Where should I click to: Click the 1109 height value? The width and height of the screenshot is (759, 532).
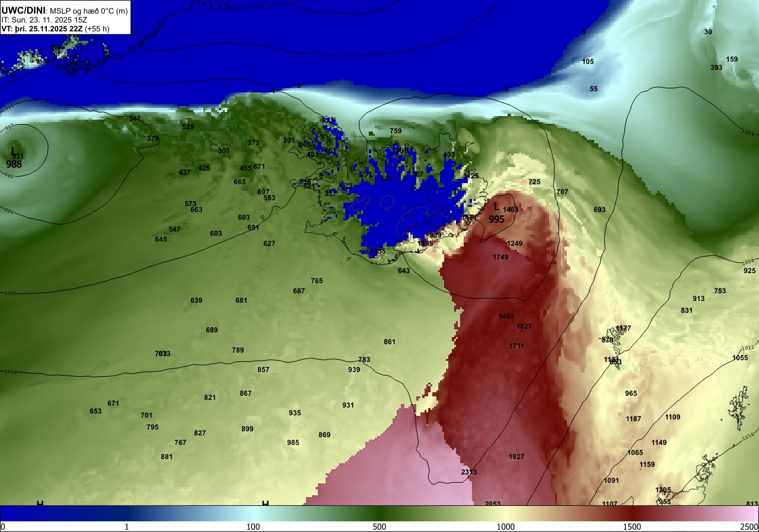[x=672, y=417]
